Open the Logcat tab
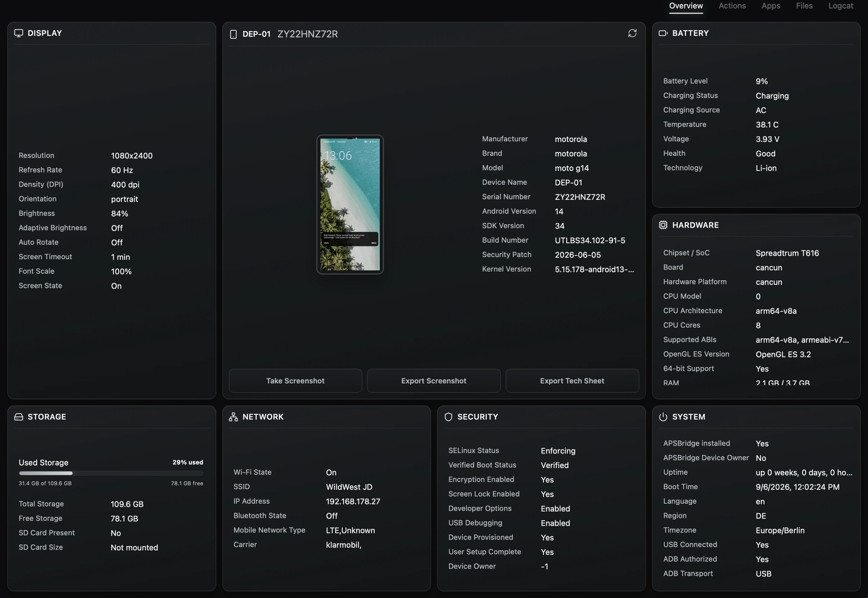 [x=841, y=6]
